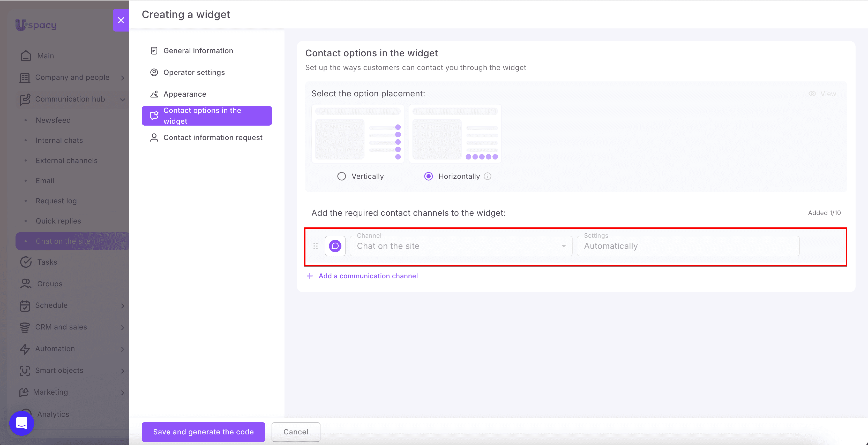
Task: Click the Tasks checkmark icon in sidebar
Action: (26, 262)
